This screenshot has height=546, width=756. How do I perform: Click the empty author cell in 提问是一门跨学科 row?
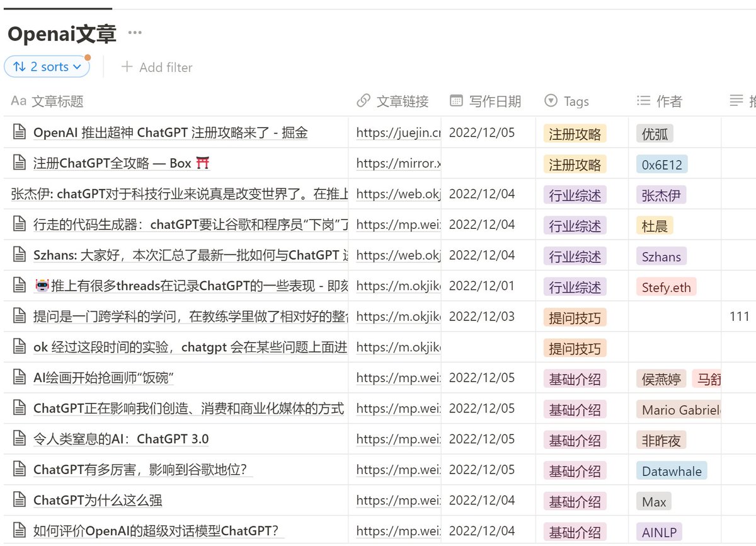(x=675, y=317)
